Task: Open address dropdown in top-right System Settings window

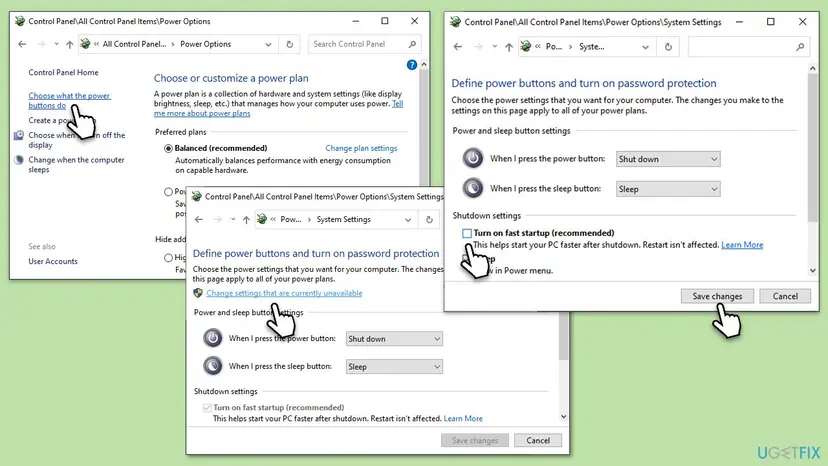Action: pyautogui.click(x=645, y=47)
